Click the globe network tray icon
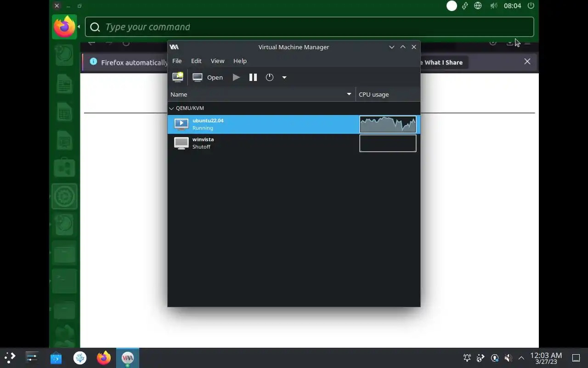Screen dimensions: 588x368 click(481, 358)
